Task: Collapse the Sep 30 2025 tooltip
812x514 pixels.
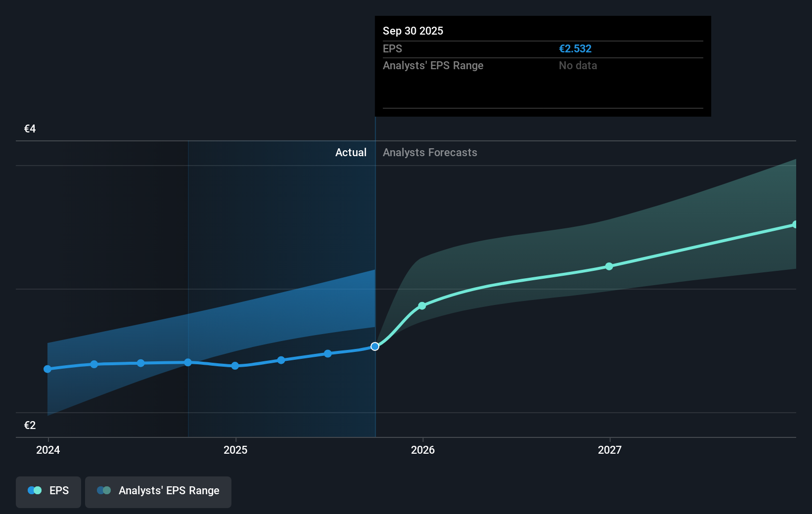Action: (x=412, y=31)
